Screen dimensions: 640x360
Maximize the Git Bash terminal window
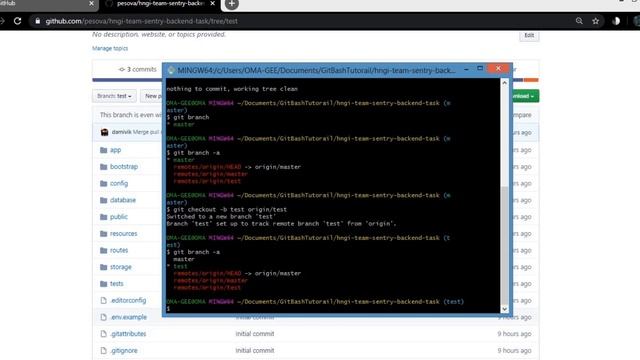(480, 69)
